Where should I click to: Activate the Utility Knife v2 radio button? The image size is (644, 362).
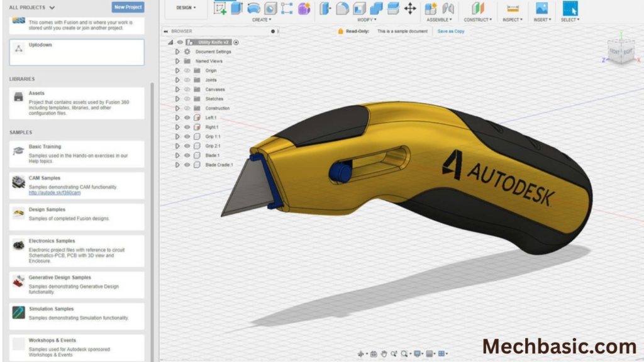tap(236, 42)
